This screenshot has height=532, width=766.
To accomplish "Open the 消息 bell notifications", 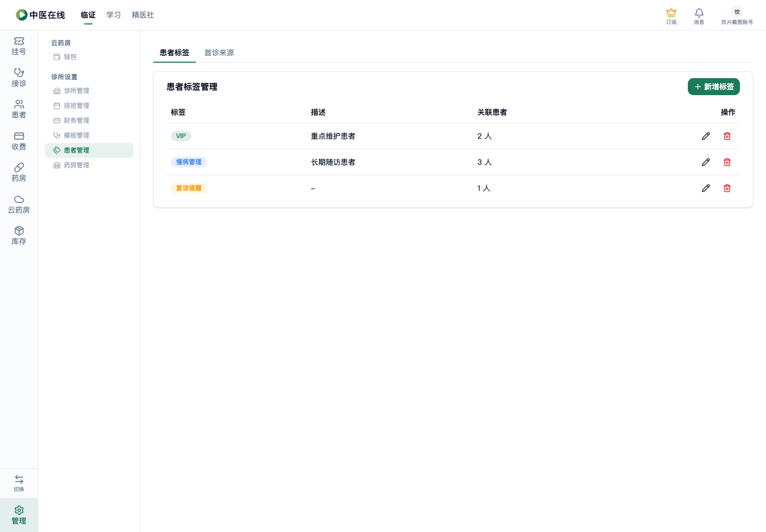I will 699,16.
